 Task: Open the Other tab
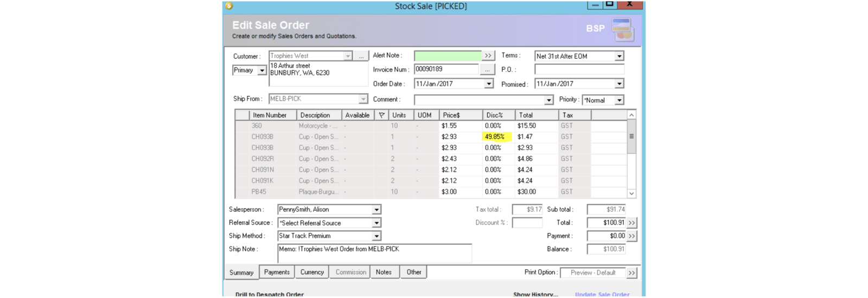point(414,272)
